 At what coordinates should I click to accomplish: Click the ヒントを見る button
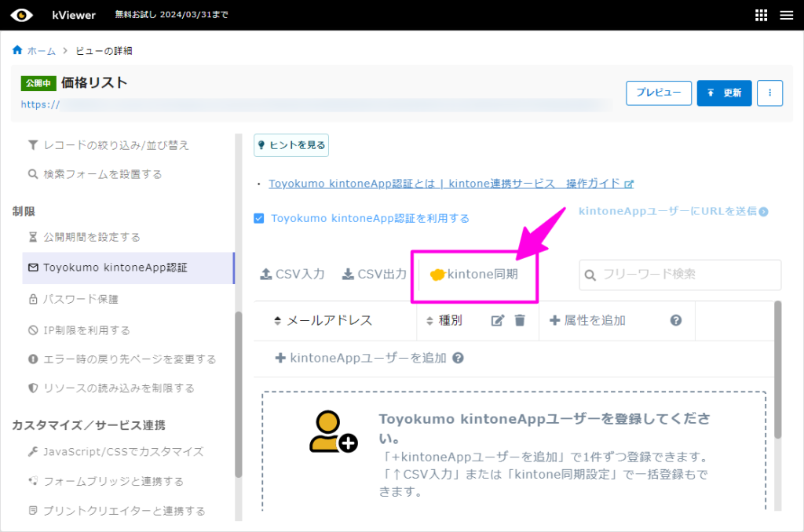point(291,145)
